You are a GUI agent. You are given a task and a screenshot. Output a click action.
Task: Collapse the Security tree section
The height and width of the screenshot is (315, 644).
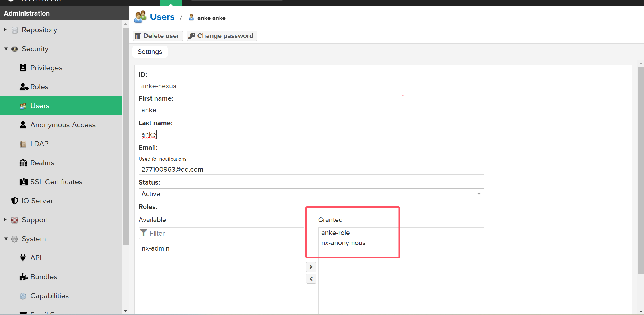coord(6,49)
